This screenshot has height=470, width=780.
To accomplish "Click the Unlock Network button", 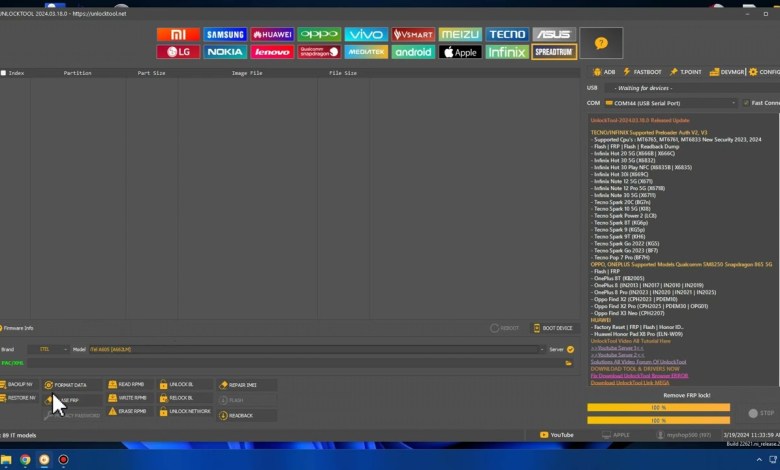I will [185, 411].
